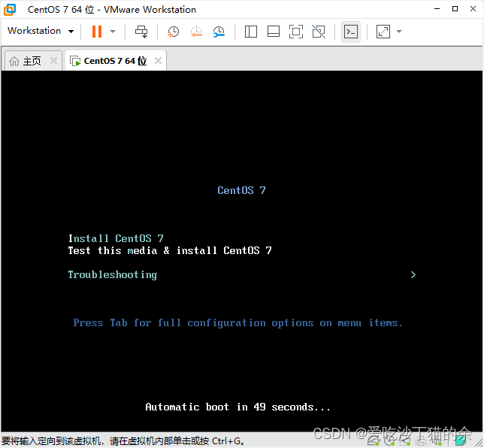Click the stretch guest display icon
This screenshot has height=448, width=484.
(x=383, y=32)
